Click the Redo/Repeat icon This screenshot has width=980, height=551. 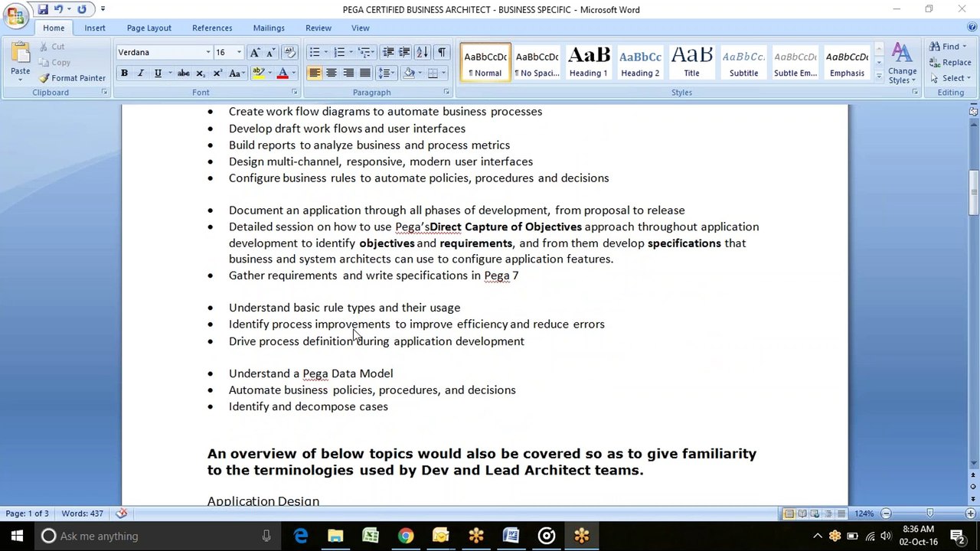click(x=81, y=9)
